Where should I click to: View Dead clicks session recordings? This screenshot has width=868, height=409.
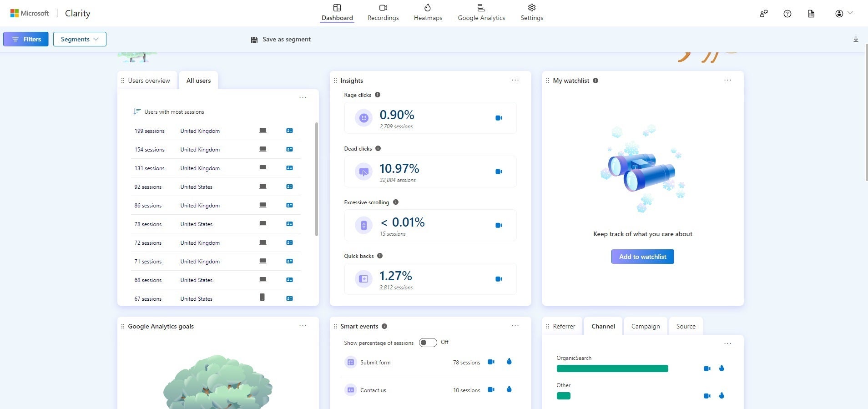499,172
